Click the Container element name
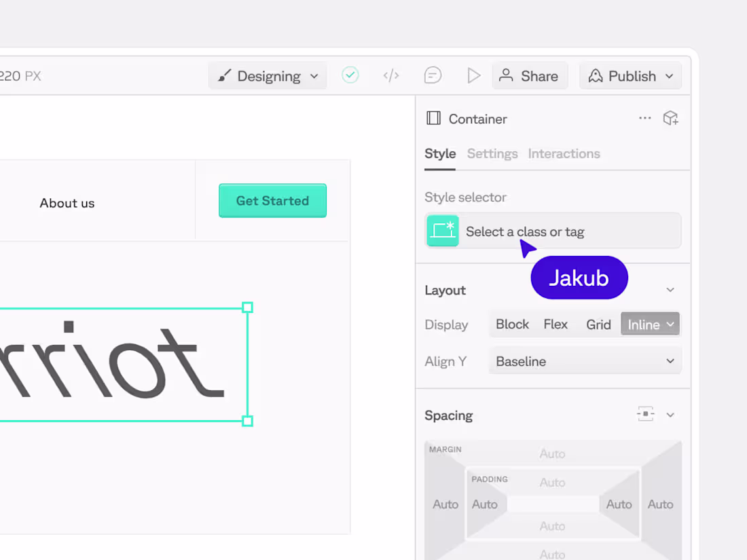The height and width of the screenshot is (560, 747). tap(478, 119)
